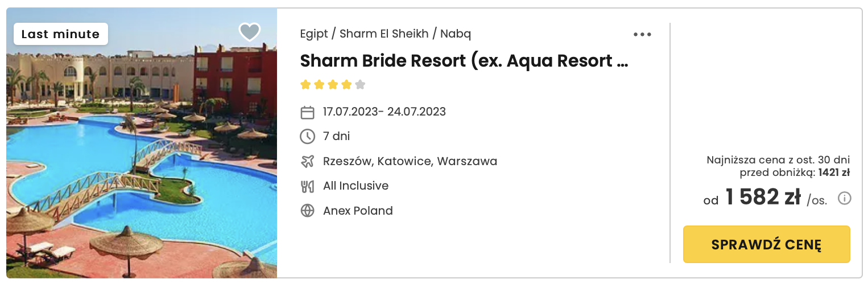The image size is (868, 283).
Task: Add hotel to favorites with heart icon
Action: [x=249, y=32]
